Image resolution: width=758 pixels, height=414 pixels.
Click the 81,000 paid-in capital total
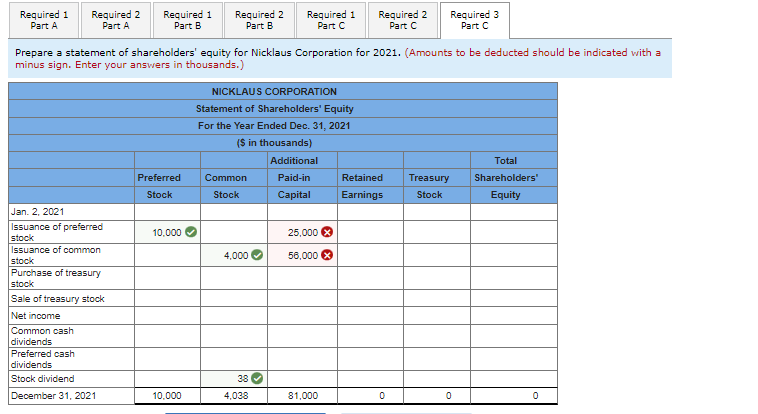coord(303,396)
